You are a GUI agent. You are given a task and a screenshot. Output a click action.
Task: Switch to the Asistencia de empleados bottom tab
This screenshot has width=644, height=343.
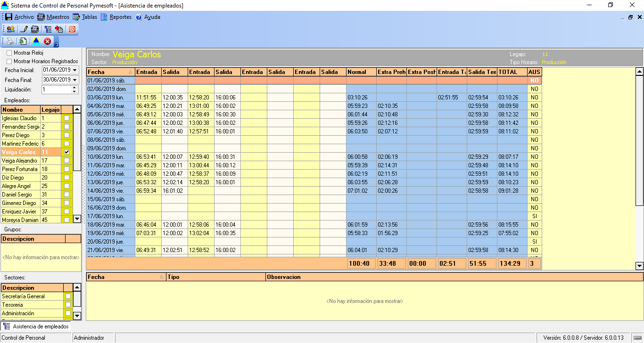click(36, 326)
